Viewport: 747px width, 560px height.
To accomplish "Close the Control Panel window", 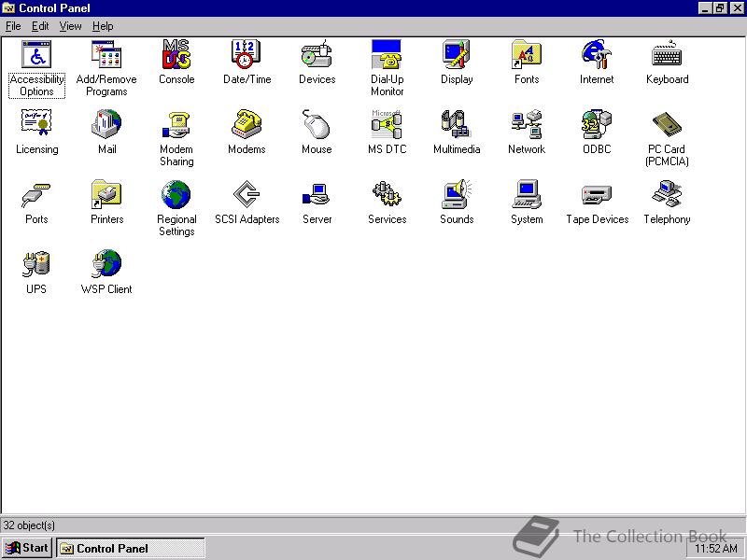I will (737, 8).
